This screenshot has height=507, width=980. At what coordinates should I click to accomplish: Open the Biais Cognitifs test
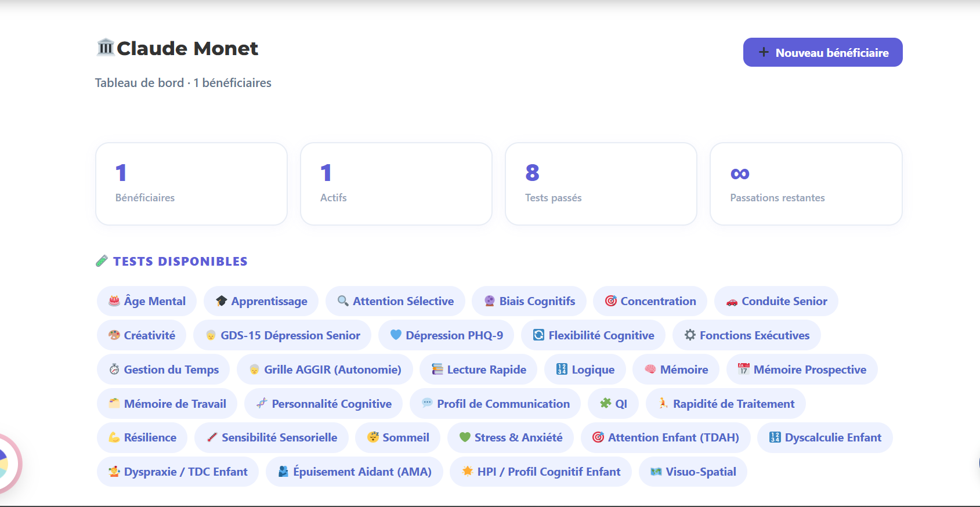(529, 301)
